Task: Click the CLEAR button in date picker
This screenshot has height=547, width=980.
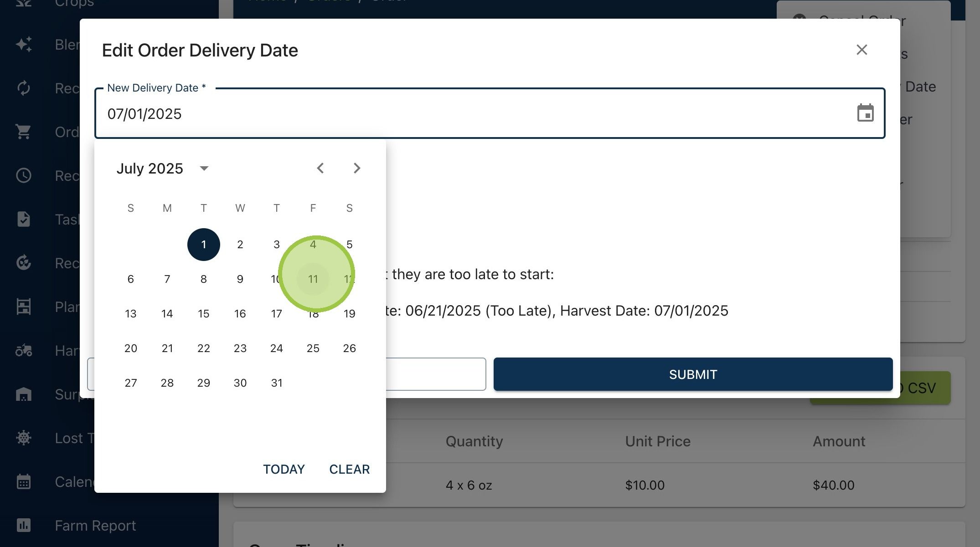Action: point(350,469)
